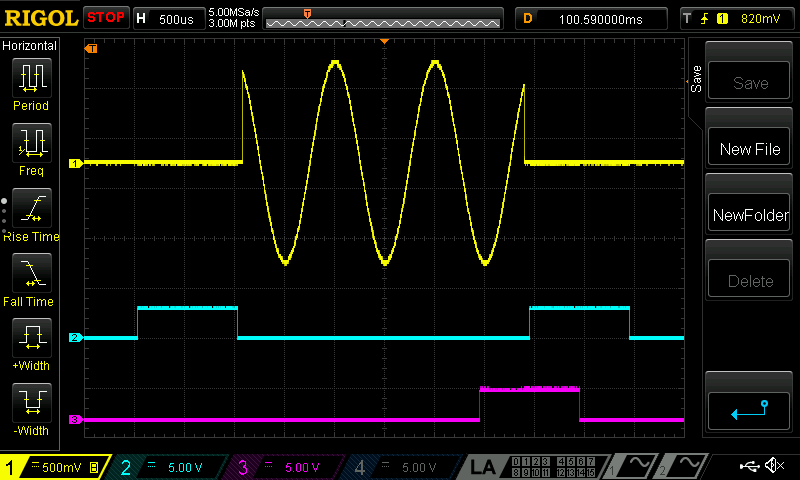
Task: Click the channel 1 ground marker
Action: [76, 163]
